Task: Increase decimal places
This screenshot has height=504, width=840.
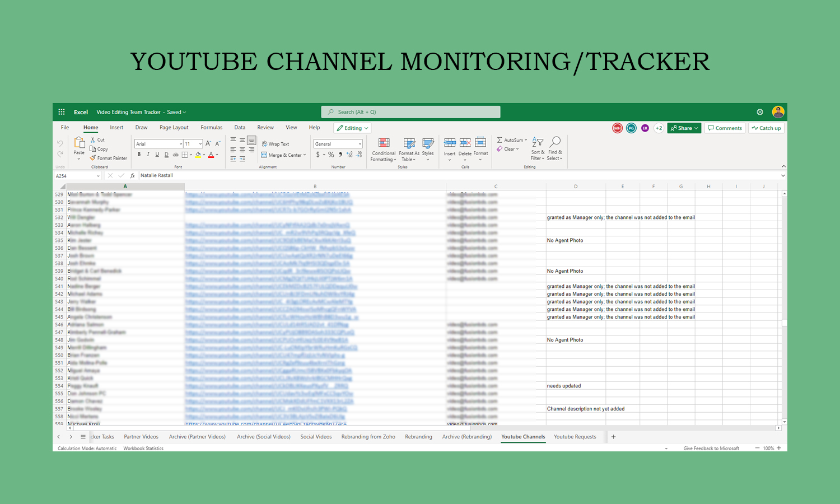Action: click(350, 155)
